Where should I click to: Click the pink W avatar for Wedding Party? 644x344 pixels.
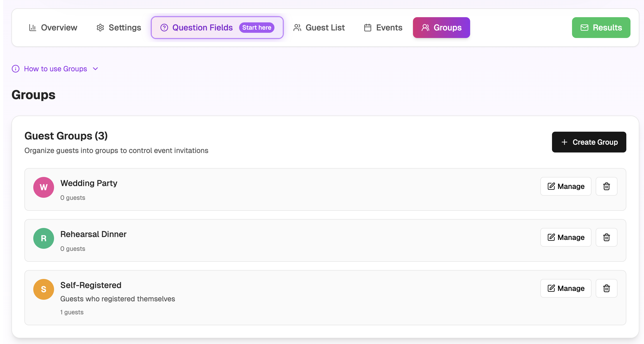pos(43,187)
